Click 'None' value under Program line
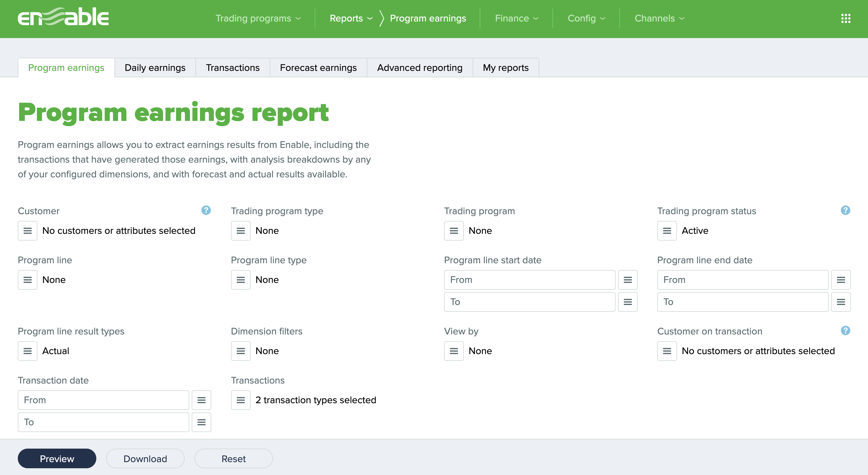This screenshot has height=475, width=868. (x=54, y=280)
